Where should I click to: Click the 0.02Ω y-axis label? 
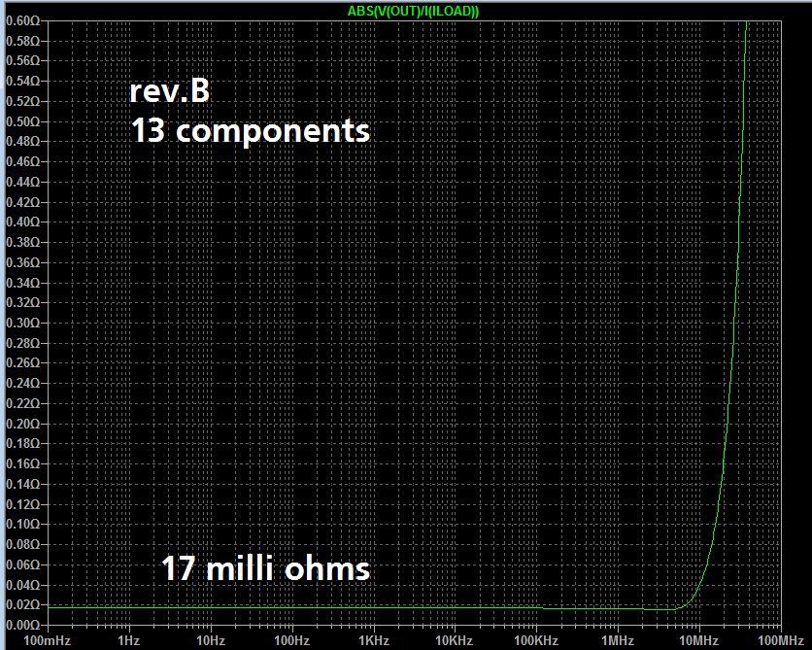point(22,605)
